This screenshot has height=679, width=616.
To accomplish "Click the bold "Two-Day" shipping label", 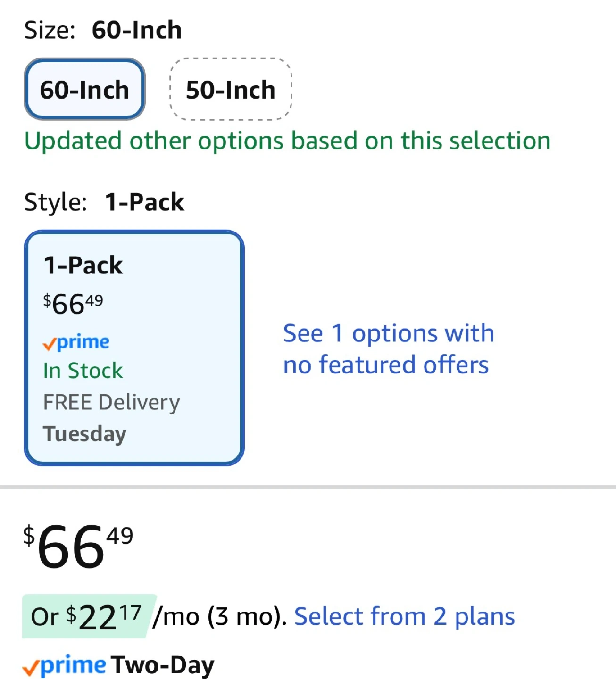I will point(163,665).
